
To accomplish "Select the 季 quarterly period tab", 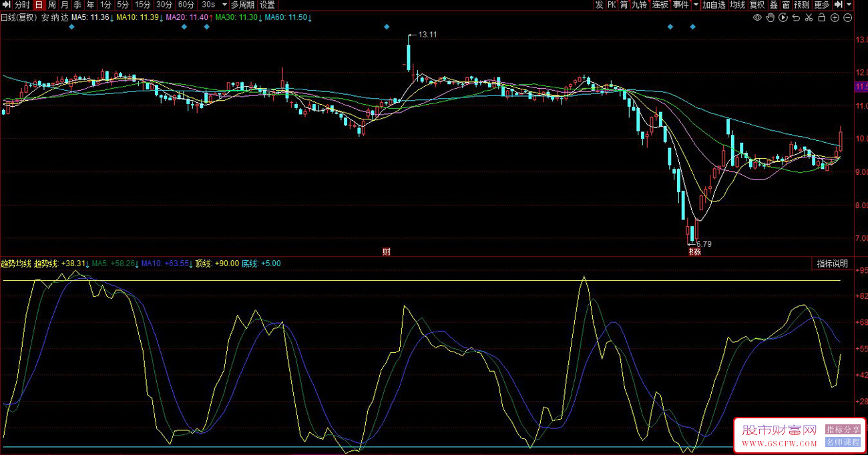I will pyautogui.click(x=77, y=5).
